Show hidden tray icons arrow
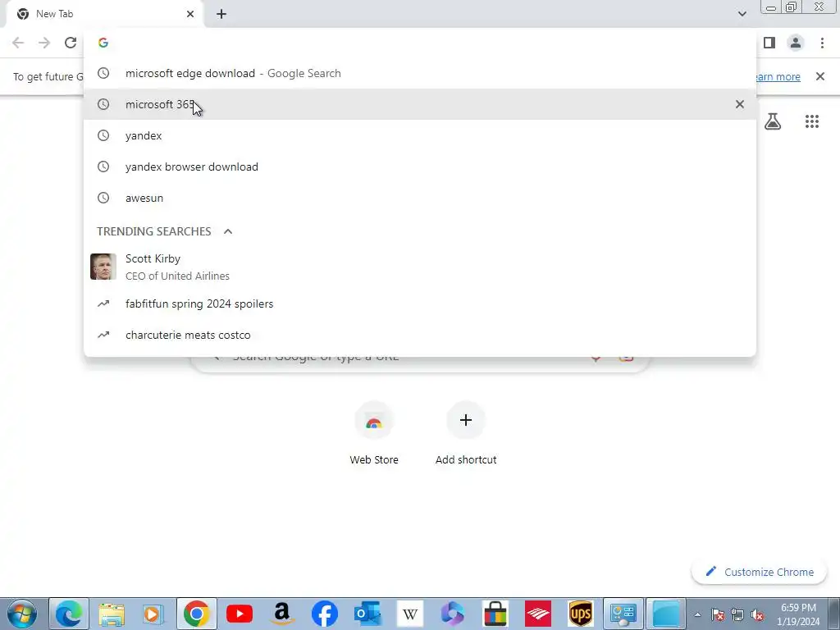Image resolution: width=840 pixels, height=630 pixels. point(697,614)
